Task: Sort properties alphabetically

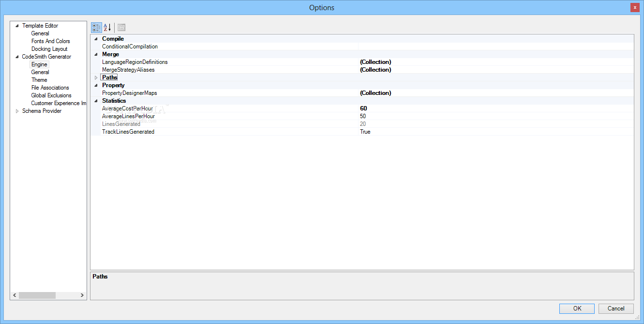Action: click(x=107, y=27)
